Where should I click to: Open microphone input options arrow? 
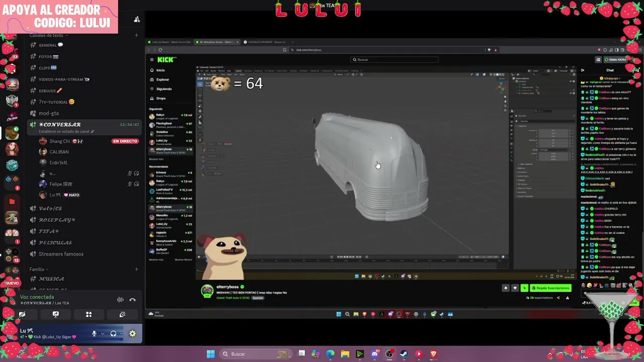(102, 333)
